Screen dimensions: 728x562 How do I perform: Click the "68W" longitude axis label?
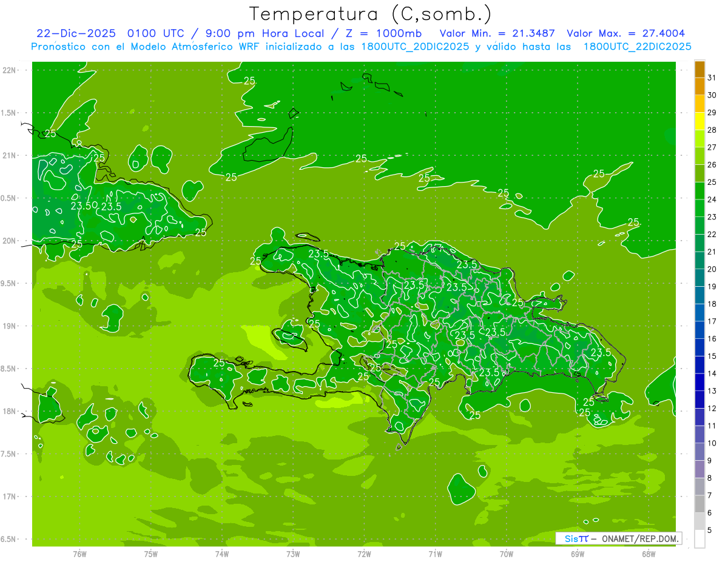pyautogui.click(x=649, y=554)
